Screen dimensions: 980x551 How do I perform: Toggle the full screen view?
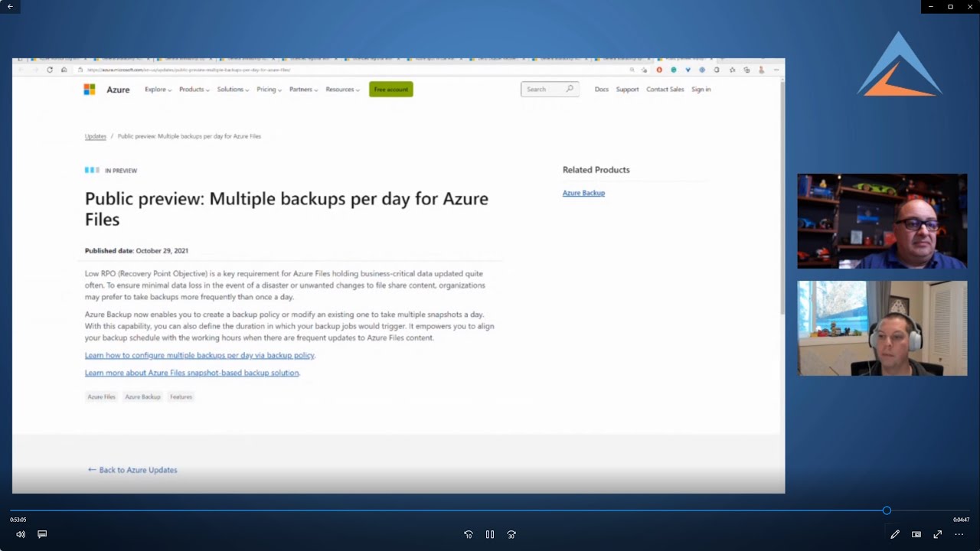938,534
